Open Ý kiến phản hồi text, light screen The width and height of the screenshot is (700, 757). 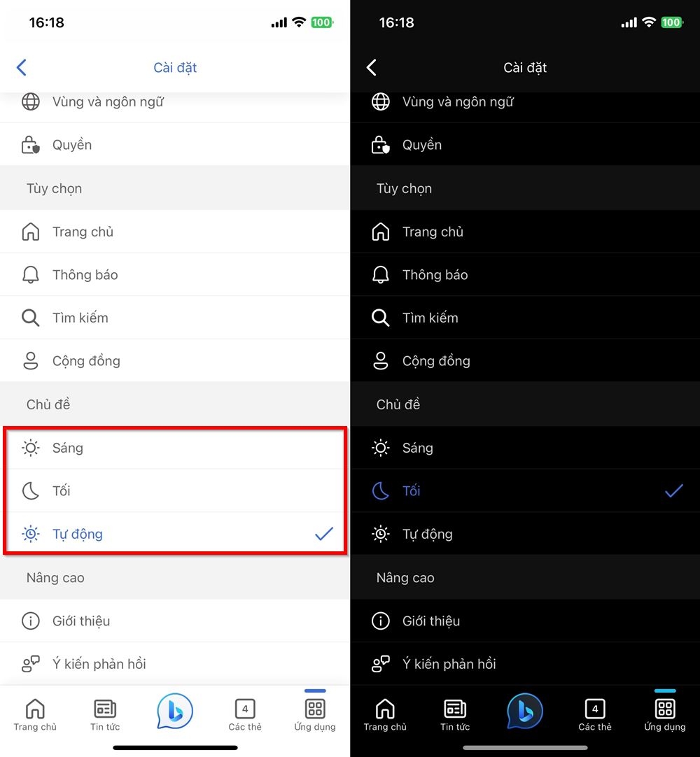pos(99,664)
